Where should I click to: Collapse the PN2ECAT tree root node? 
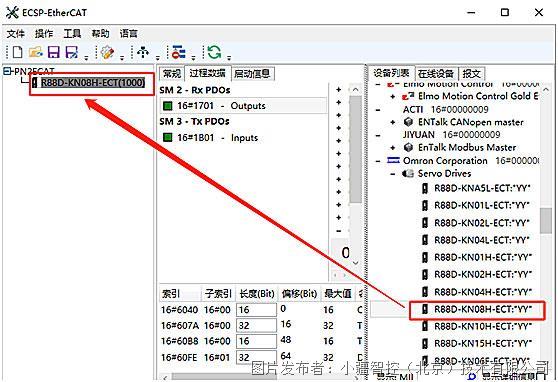pyautogui.click(x=7, y=71)
